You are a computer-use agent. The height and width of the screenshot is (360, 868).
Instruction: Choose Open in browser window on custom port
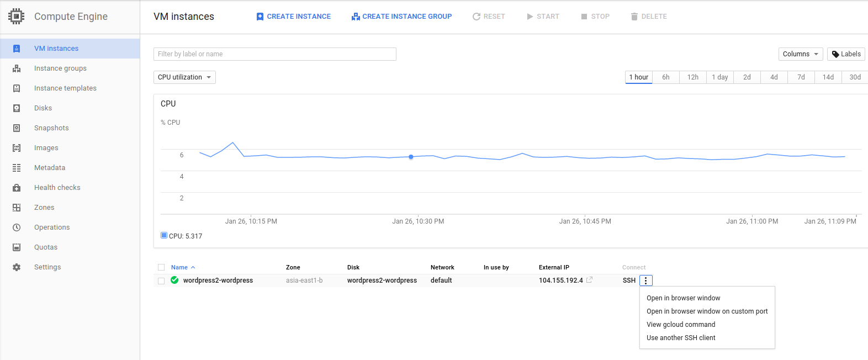(707, 311)
